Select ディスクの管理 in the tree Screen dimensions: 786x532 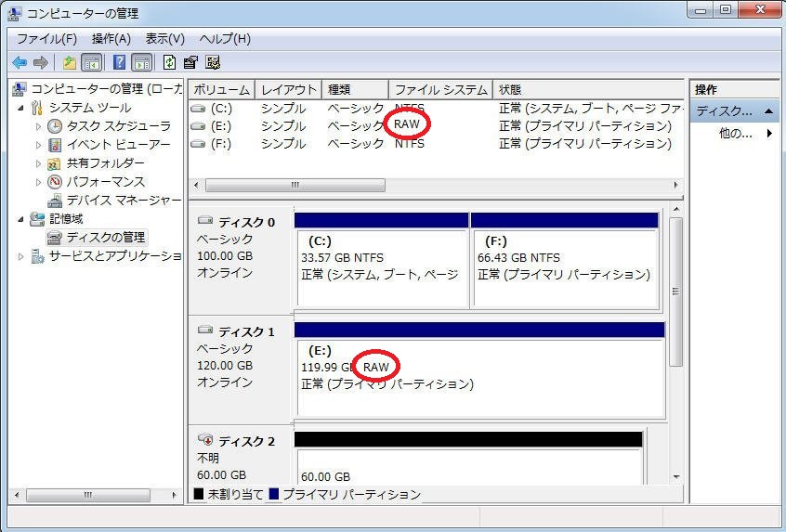(105, 237)
